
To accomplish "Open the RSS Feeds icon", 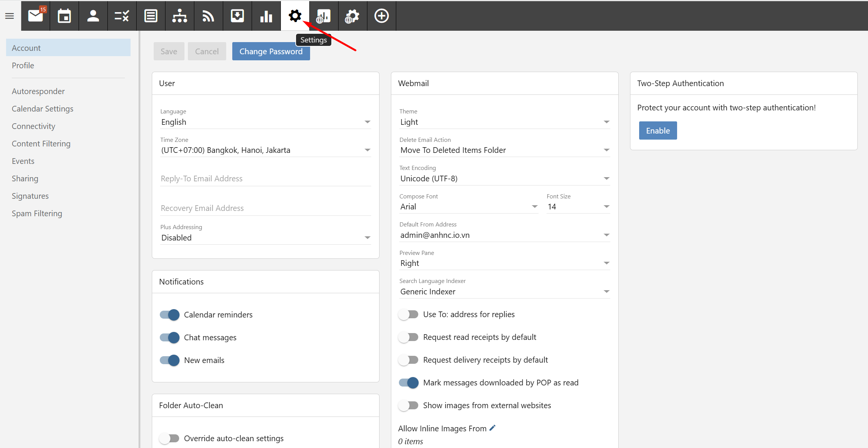I will point(209,16).
